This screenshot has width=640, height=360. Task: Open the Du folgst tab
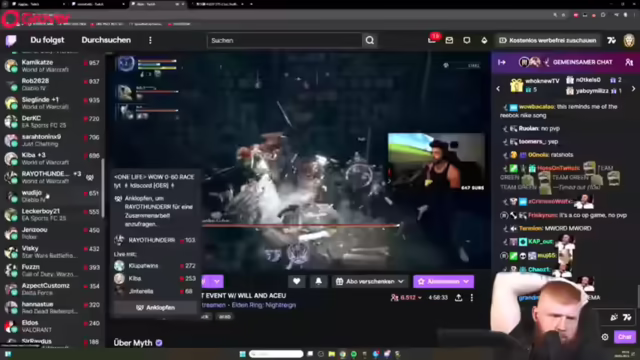click(x=47, y=40)
